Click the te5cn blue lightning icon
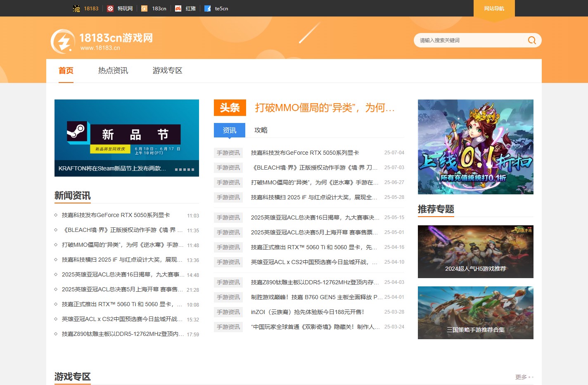Image resolution: width=588 pixels, height=385 pixels. tap(208, 8)
